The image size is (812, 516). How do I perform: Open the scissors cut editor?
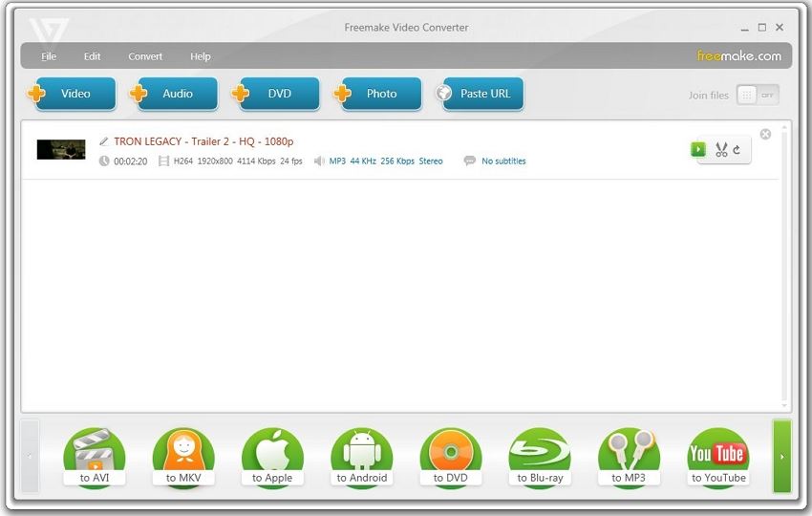pyautogui.click(x=721, y=150)
